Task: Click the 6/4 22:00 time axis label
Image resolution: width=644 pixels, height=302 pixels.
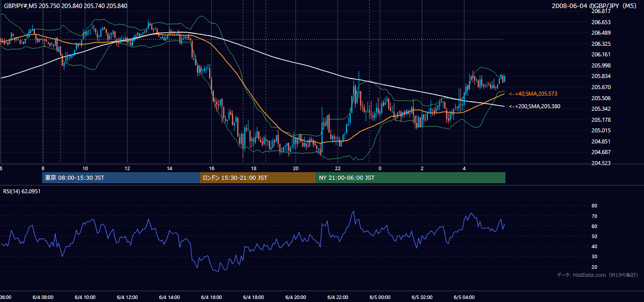Action: coord(338,297)
